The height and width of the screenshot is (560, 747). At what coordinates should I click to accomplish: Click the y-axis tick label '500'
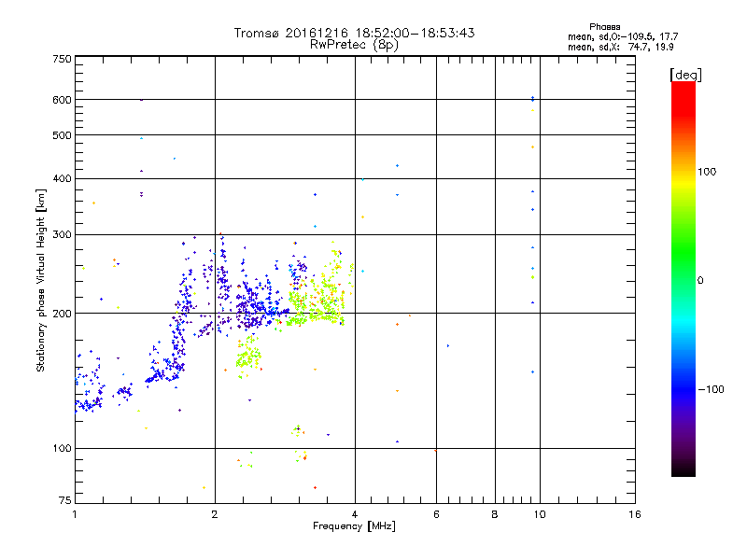coord(62,135)
